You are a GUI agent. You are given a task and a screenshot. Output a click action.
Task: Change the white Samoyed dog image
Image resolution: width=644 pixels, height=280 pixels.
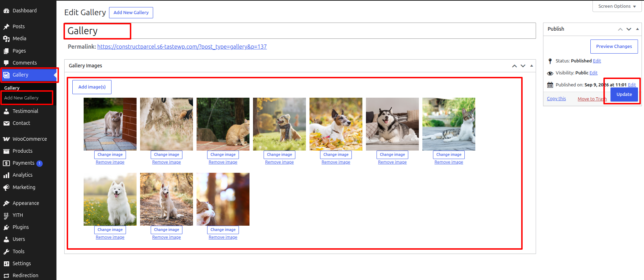[110, 230]
